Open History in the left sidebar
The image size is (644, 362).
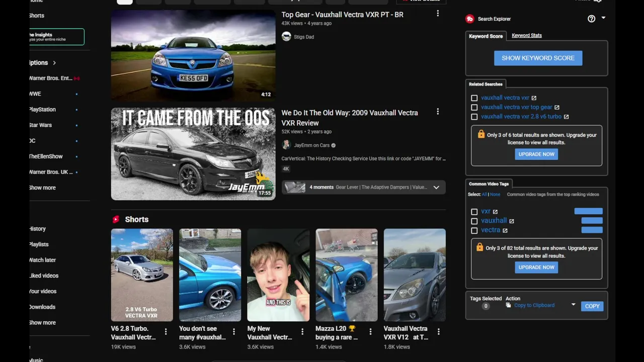tap(38, 229)
